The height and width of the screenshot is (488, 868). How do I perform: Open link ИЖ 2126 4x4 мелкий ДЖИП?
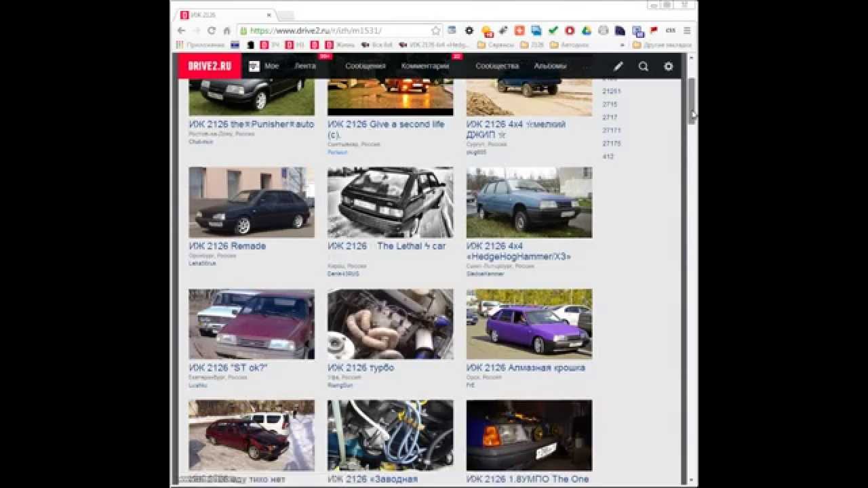[515, 129]
